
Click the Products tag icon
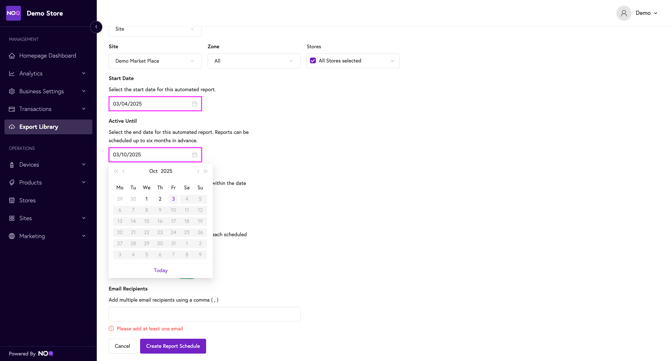(12, 182)
